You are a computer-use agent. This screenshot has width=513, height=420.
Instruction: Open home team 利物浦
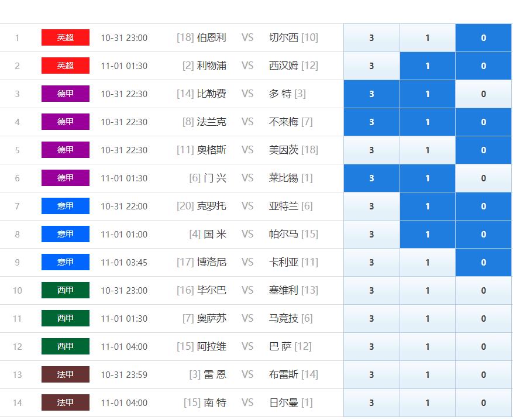pos(211,66)
